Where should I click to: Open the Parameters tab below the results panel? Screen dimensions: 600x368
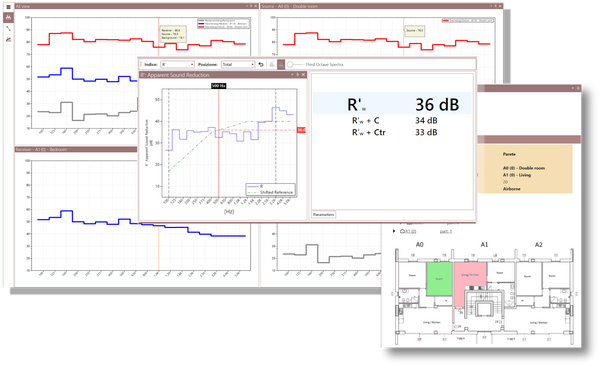[x=323, y=215]
